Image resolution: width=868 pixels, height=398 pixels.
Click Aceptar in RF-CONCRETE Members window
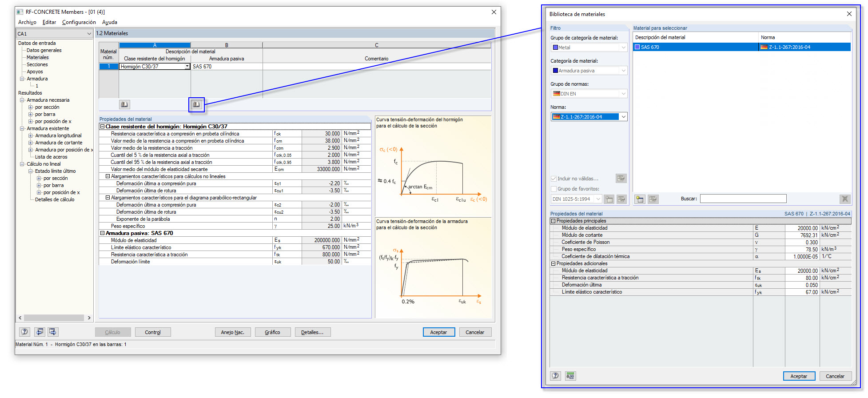point(439,332)
